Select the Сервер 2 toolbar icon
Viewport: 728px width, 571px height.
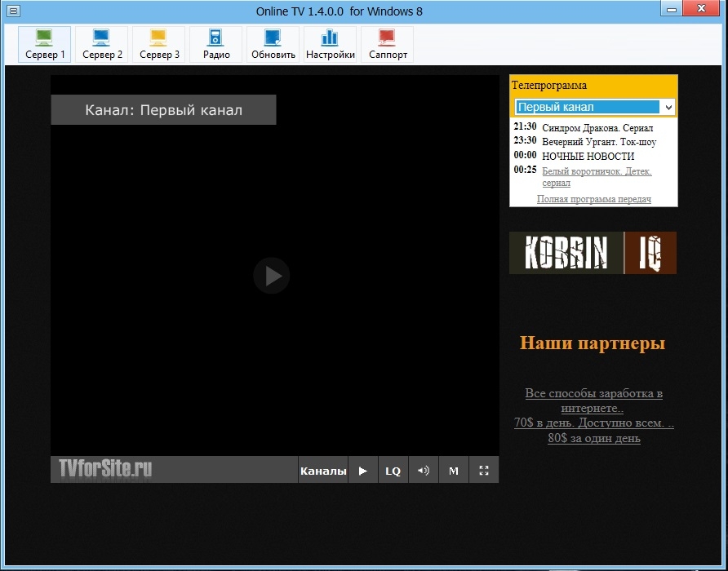pos(102,44)
